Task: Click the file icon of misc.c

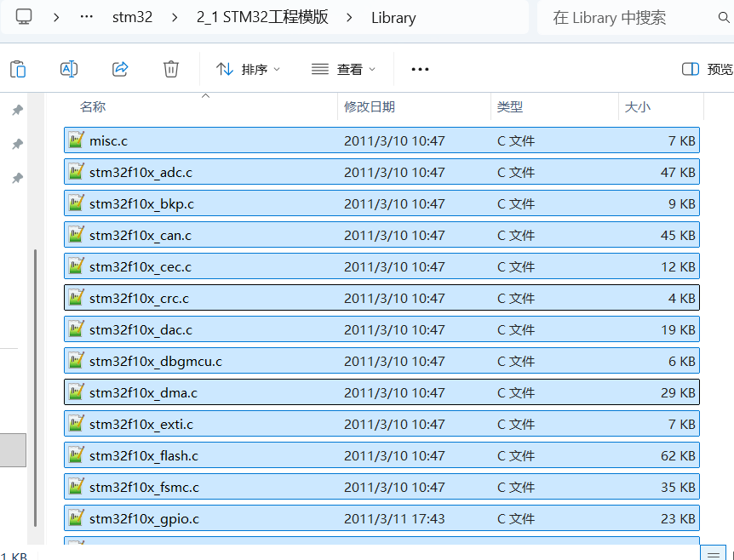Action: pyautogui.click(x=76, y=140)
